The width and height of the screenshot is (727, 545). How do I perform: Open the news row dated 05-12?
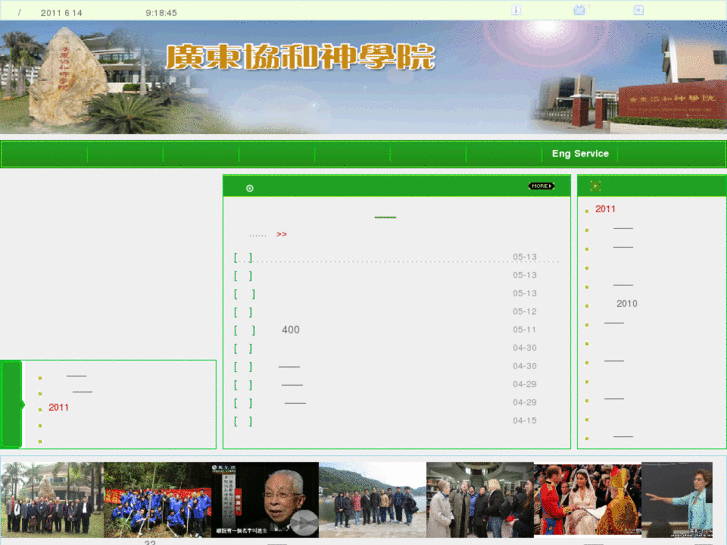click(386, 312)
